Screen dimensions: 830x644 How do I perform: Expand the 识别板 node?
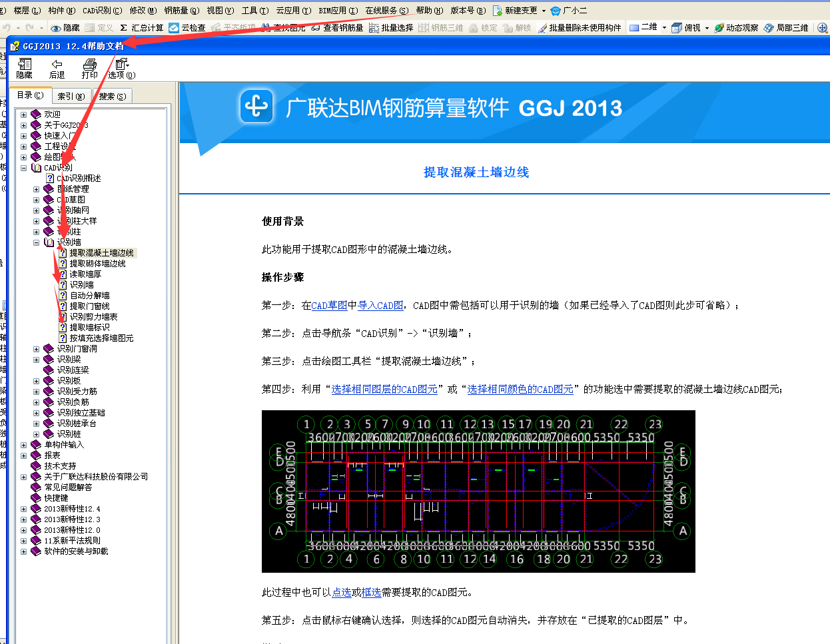click(x=37, y=381)
